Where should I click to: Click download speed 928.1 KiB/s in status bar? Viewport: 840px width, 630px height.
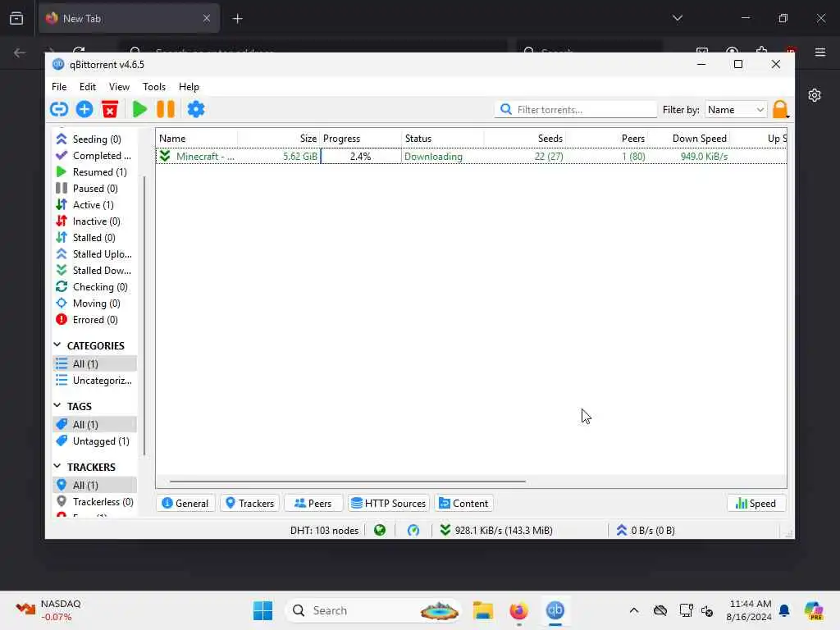click(x=497, y=531)
